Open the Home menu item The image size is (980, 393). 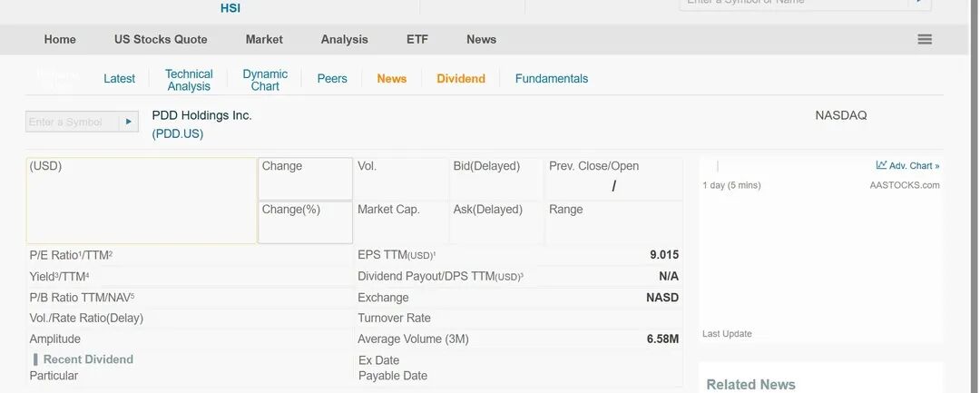pos(60,39)
